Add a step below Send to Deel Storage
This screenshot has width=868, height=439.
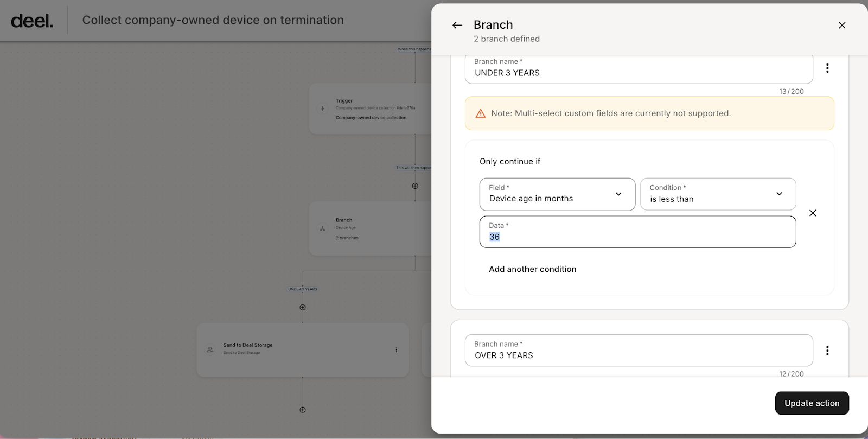coord(303,410)
